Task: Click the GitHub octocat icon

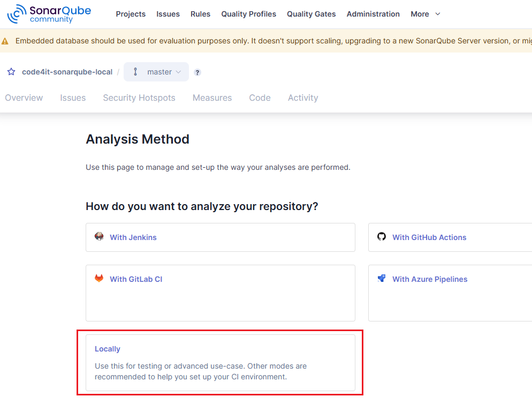Action: tap(382, 236)
